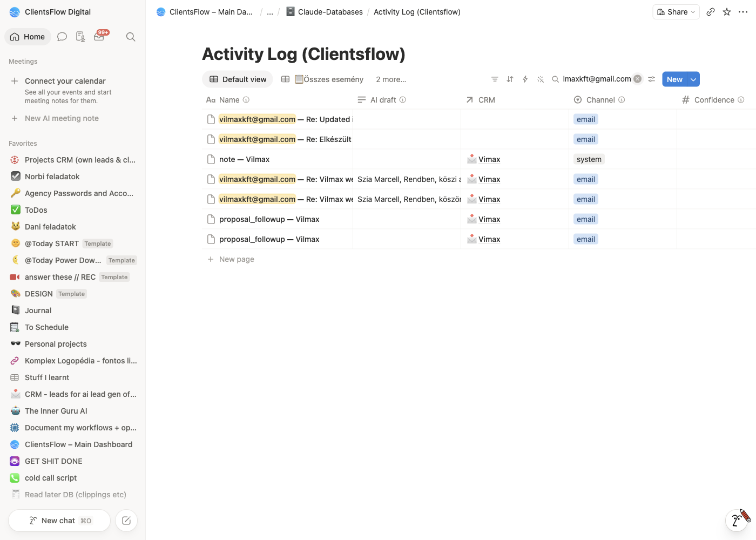
Task: Show the 2 more views list
Action: pyautogui.click(x=391, y=79)
